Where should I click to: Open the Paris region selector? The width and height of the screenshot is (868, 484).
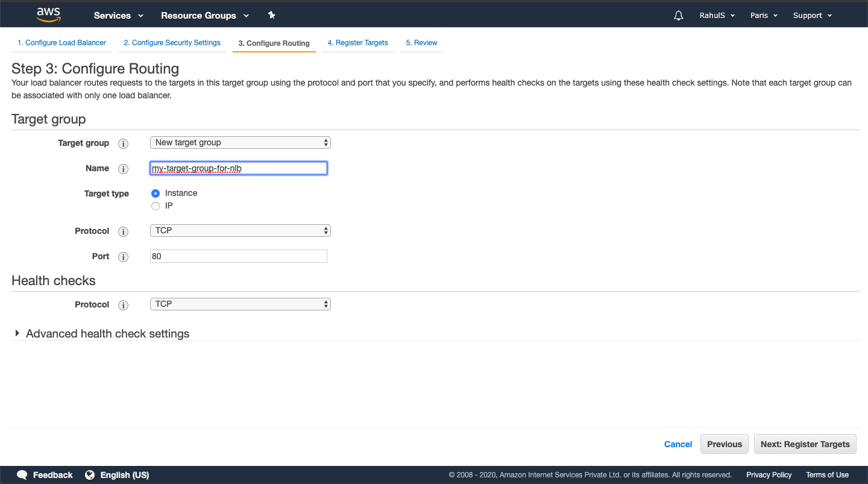click(763, 15)
